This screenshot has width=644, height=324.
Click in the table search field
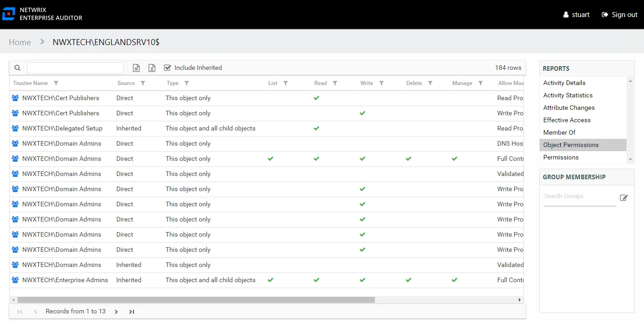pyautogui.click(x=75, y=68)
